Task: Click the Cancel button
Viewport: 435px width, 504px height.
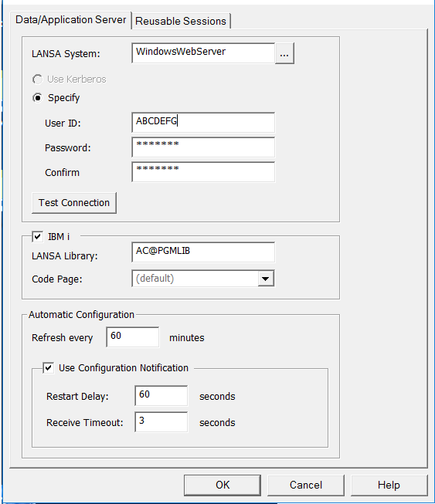Action: (x=306, y=485)
